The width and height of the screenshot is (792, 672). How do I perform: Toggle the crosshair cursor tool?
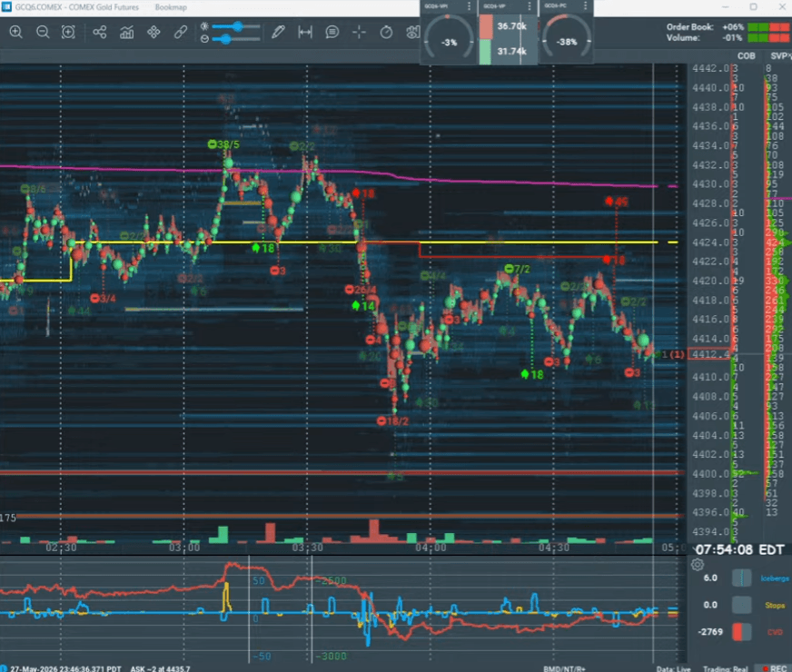click(359, 33)
